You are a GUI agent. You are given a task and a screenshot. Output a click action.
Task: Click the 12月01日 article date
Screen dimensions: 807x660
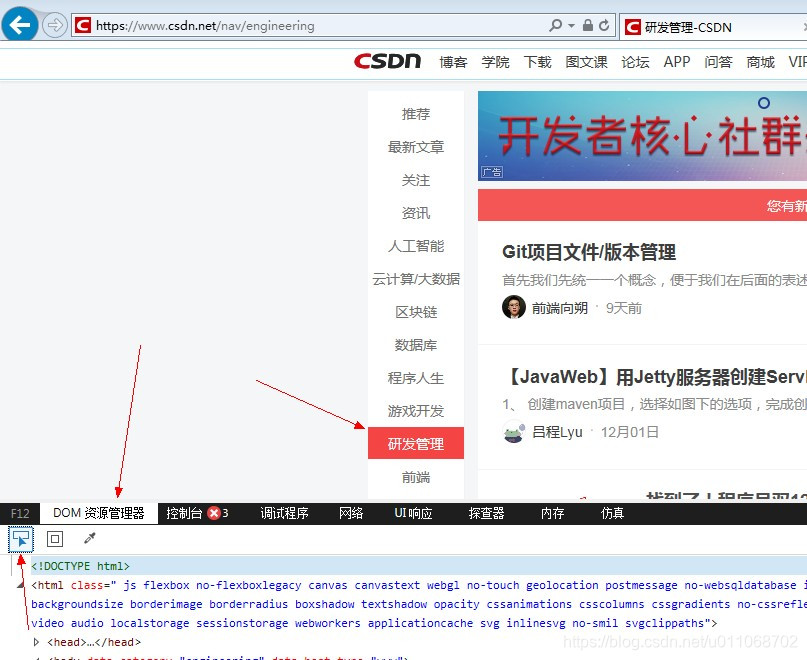tap(630, 432)
